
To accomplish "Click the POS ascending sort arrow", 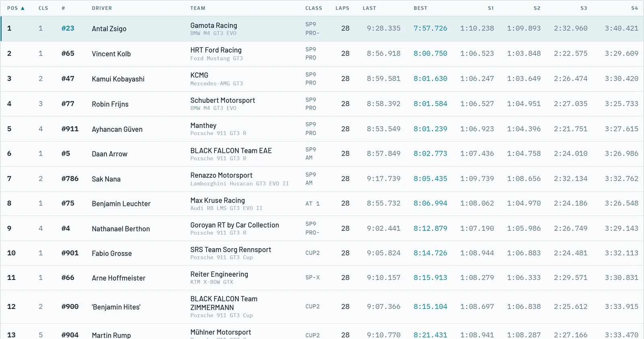I will coord(23,8).
